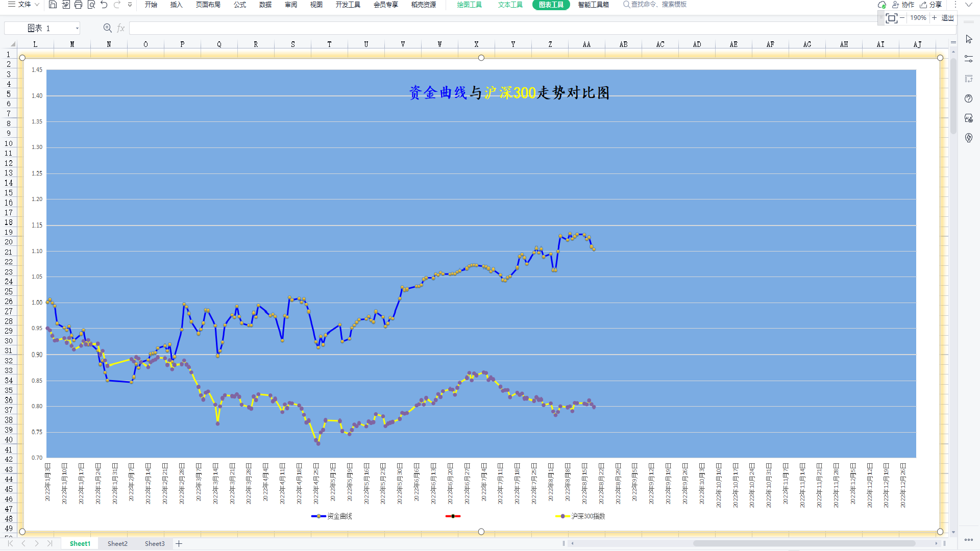This screenshot has height=551, width=980.
Task: Click the lightbulb tips icon in sidebar
Action: [969, 138]
